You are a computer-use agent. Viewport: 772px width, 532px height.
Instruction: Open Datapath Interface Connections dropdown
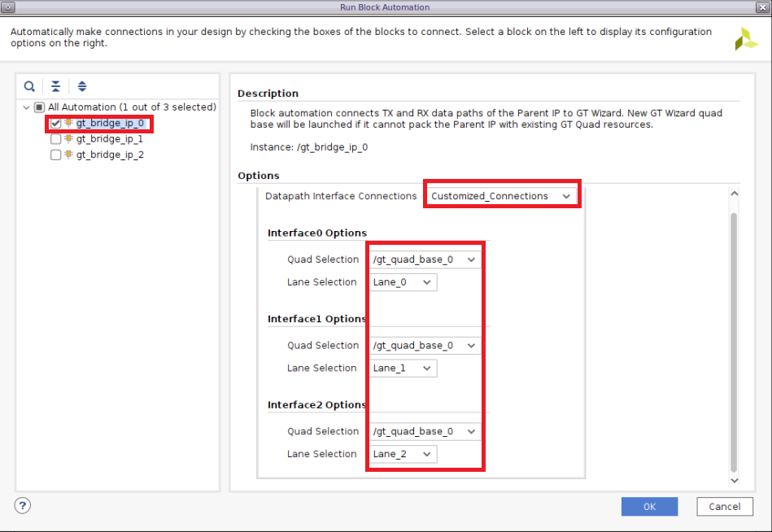pyautogui.click(x=501, y=196)
